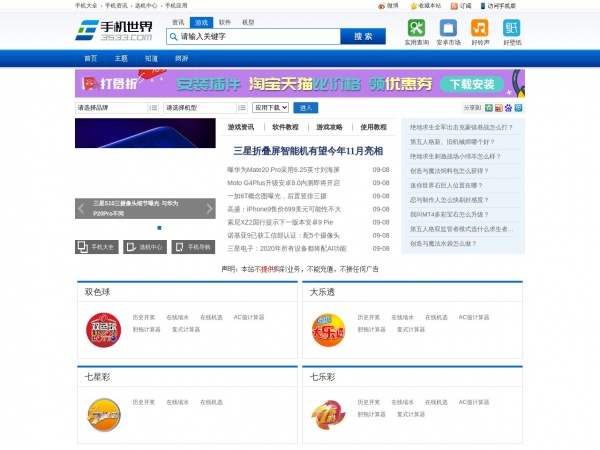This screenshot has width=600, height=450.
Task: Go to 网游 in blue navigation bar
Action: pyautogui.click(x=181, y=59)
